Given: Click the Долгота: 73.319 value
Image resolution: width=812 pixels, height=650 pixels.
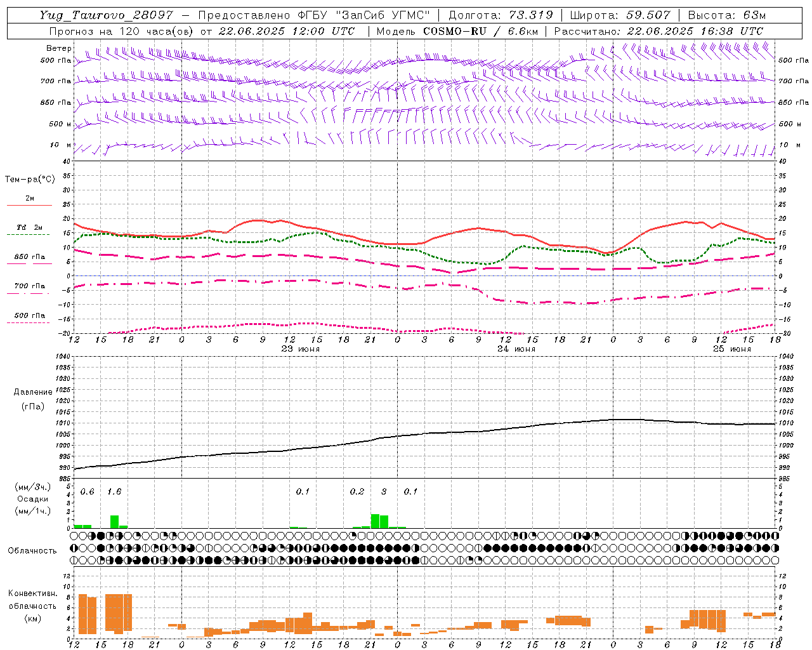Looking at the screenshot, I should (x=501, y=15).
